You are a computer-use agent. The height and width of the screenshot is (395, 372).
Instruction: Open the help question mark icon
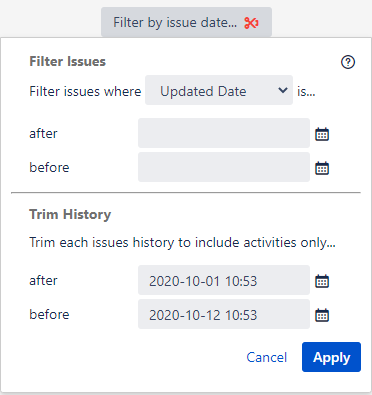pos(348,62)
